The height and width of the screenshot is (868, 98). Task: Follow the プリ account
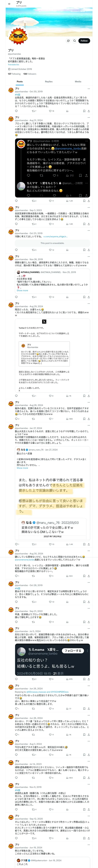pos(84,41)
